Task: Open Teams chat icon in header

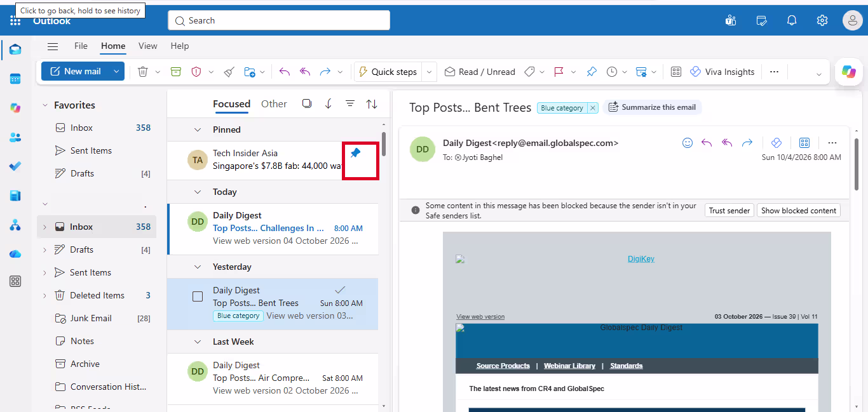Action: pos(731,20)
